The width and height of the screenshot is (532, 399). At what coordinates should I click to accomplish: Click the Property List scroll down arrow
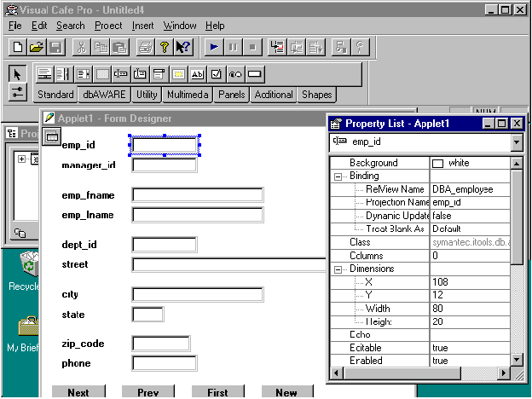pyautogui.click(x=517, y=360)
